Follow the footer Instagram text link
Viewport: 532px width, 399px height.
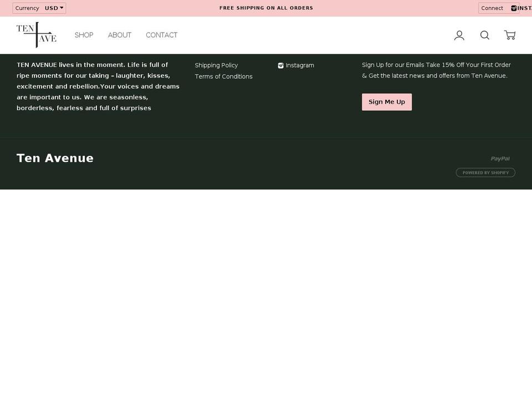click(x=300, y=65)
